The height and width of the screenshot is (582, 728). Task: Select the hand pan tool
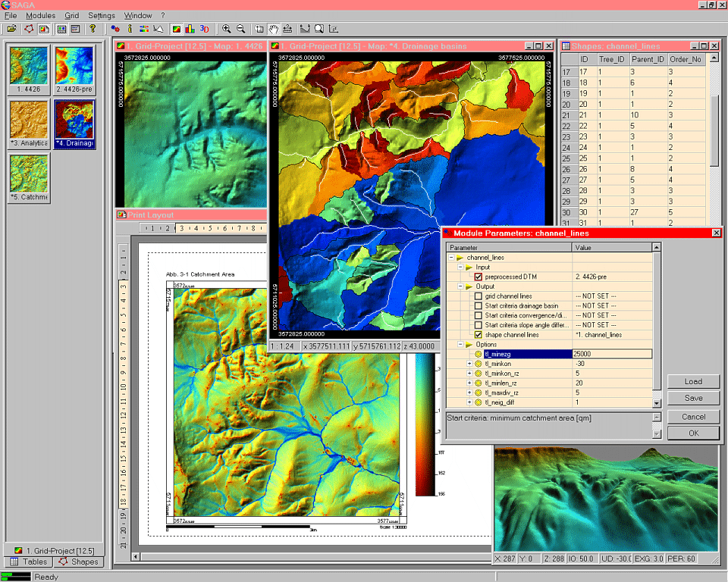click(274, 29)
